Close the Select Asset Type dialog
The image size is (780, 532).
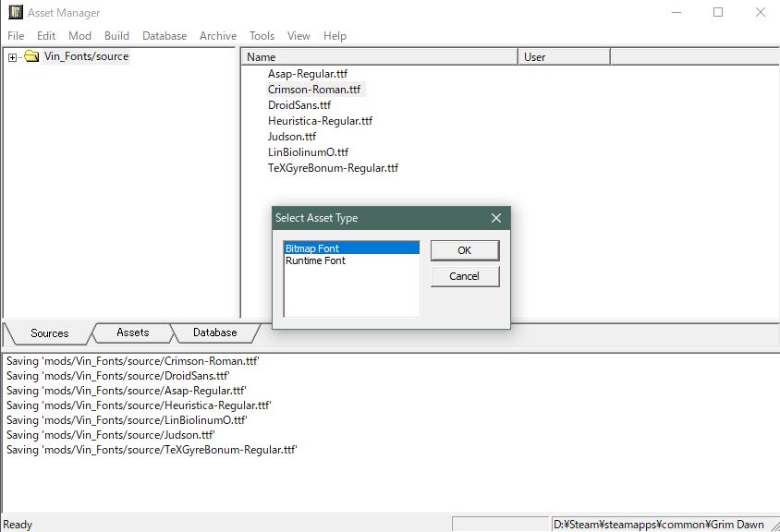point(496,218)
